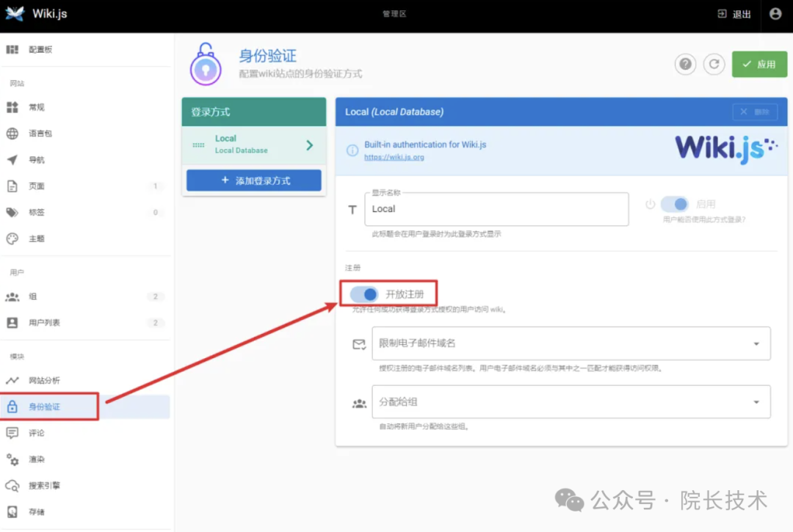Click the 添加登录方式 add strategy button
793x532 pixels.
coord(254,181)
